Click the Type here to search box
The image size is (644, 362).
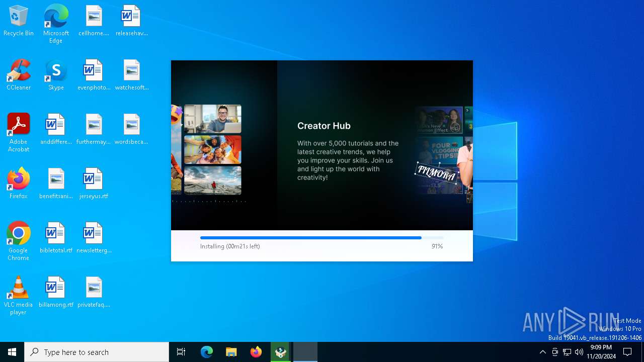[x=97, y=352]
